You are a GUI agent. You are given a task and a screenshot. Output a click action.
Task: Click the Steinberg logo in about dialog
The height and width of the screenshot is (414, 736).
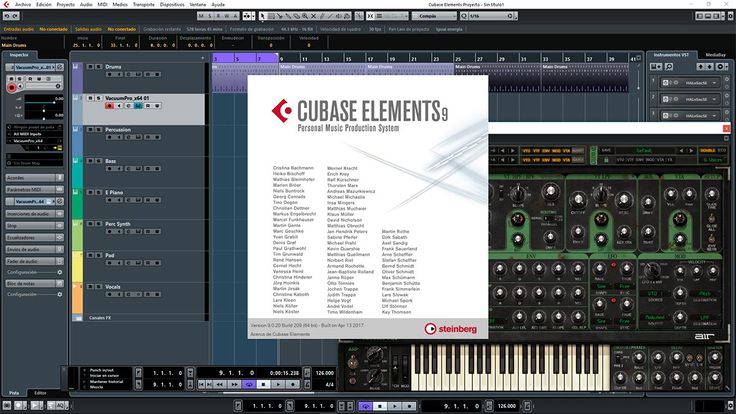(x=450, y=329)
